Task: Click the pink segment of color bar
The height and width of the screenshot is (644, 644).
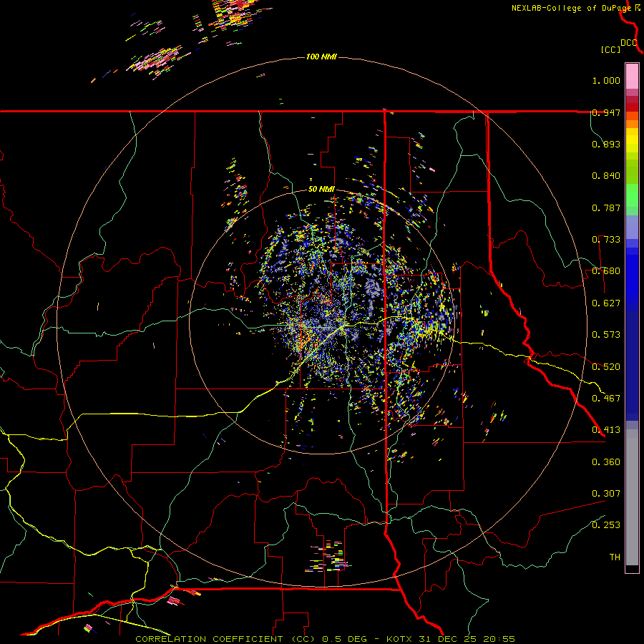Action: point(632,76)
